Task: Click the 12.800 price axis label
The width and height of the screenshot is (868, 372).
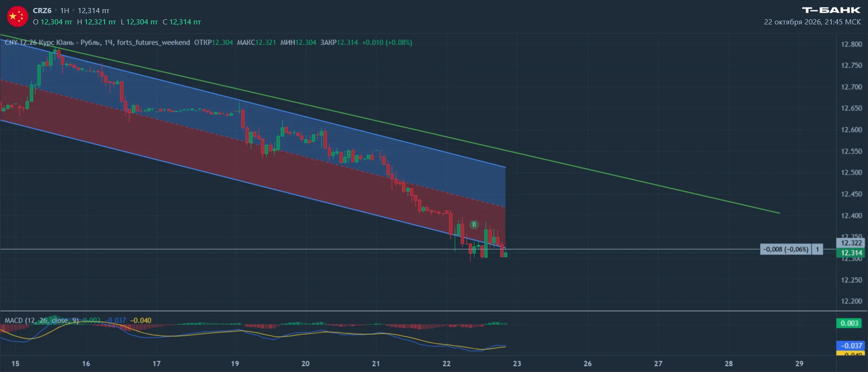Action: pos(852,44)
